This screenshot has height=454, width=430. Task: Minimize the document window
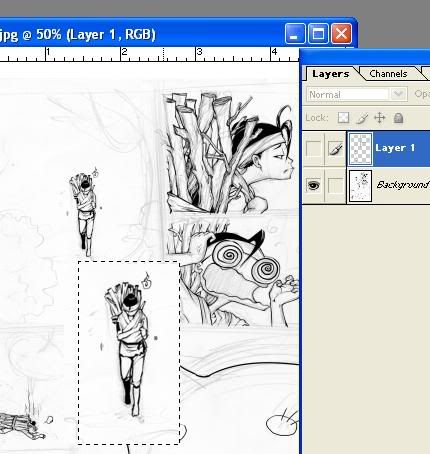295,34
